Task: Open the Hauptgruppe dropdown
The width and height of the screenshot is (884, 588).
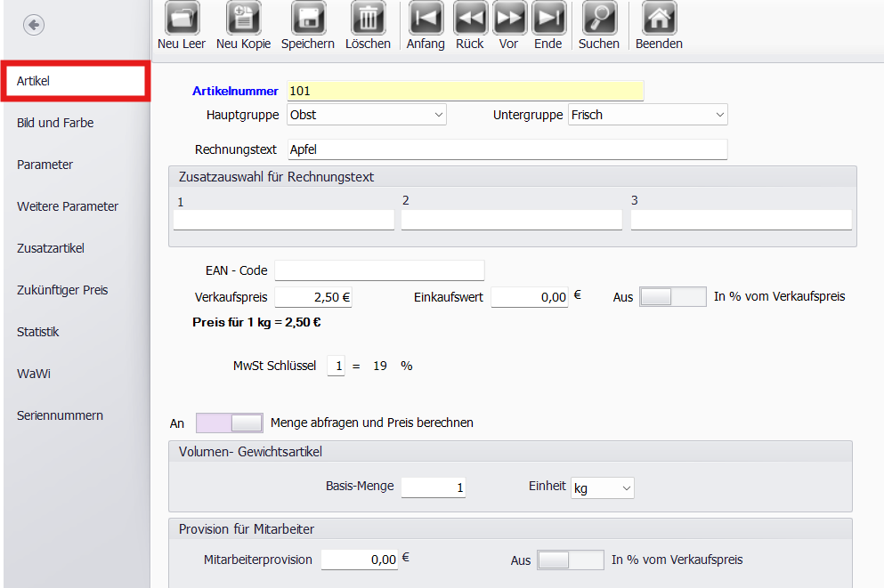Action: point(366,115)
